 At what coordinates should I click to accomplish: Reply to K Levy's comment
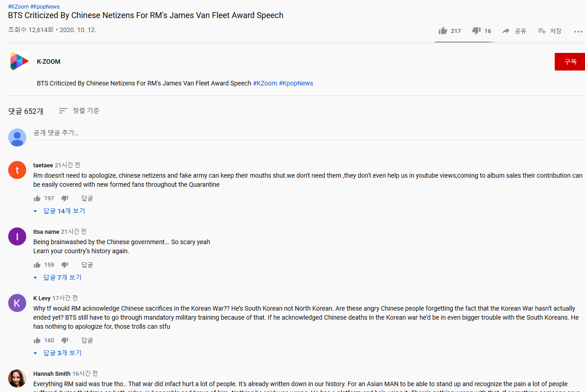[x=87, y=340]
